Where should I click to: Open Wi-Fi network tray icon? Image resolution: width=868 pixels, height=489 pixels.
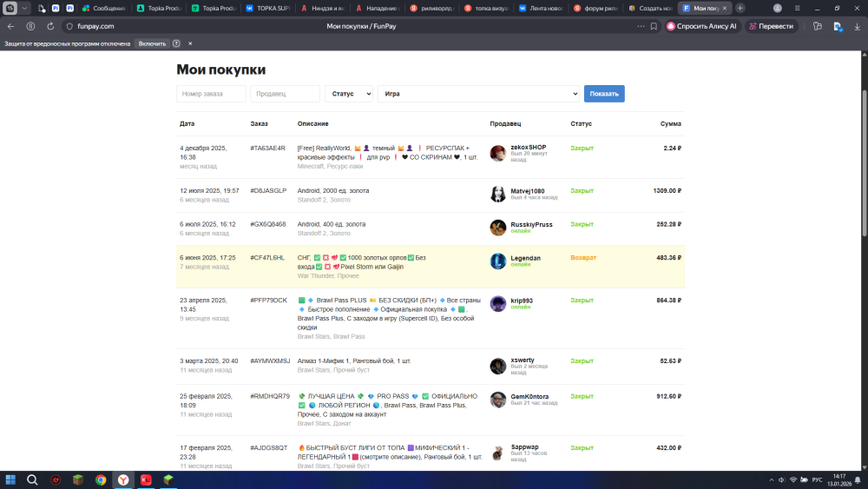click(x=793, y=479)
